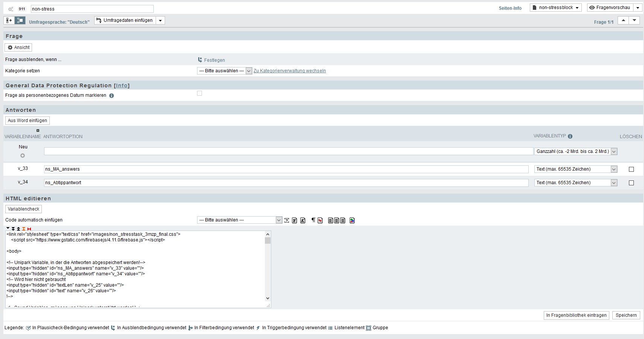The height and width of the screenshot is (339, 644).
Task: Click the gears icon beside page ID 911
Action: tap(11, 9)
